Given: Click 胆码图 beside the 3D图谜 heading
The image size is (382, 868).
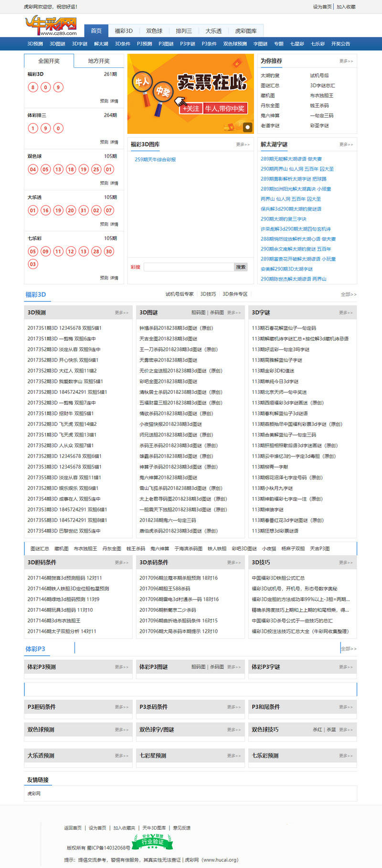Looking at the screenshot, I should coord(198,313).
